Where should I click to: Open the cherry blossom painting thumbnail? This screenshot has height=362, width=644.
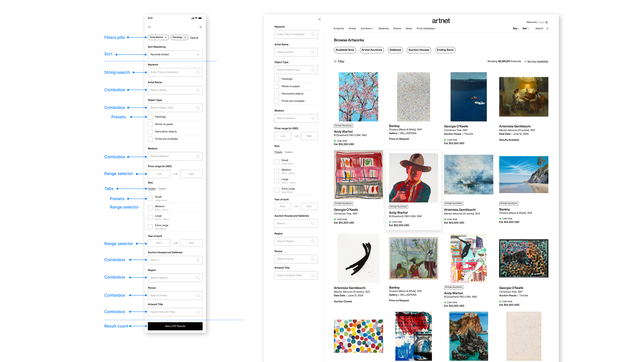coord(359,97)
